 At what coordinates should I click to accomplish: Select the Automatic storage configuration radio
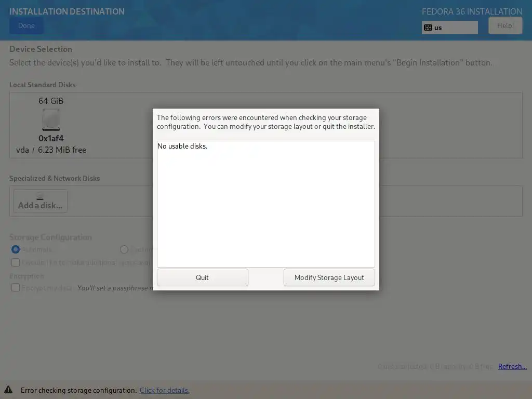15,249
